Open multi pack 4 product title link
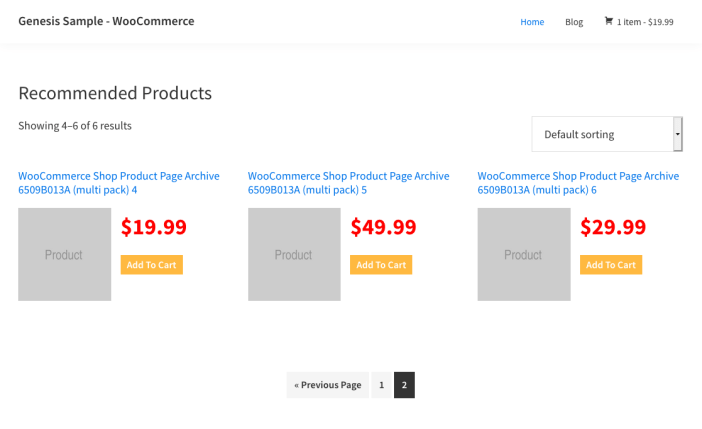Screen dimensions: 702x429 [x=118, y=182]
